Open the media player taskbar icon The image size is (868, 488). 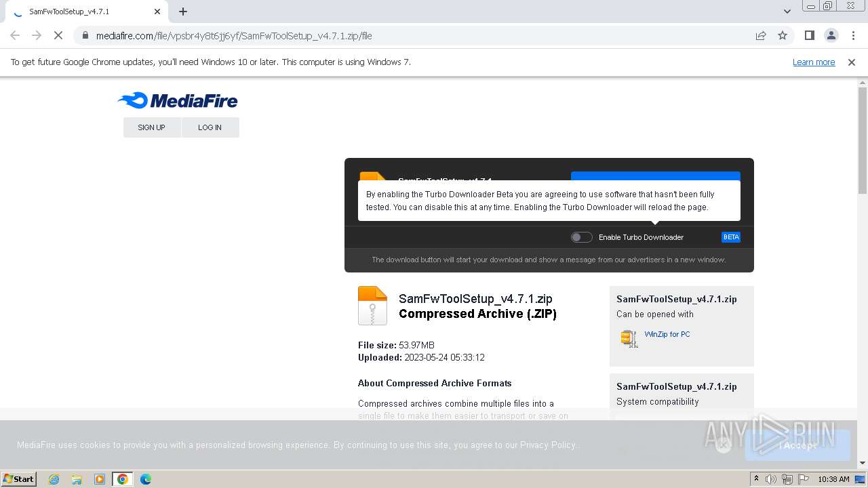click(100, 479)
